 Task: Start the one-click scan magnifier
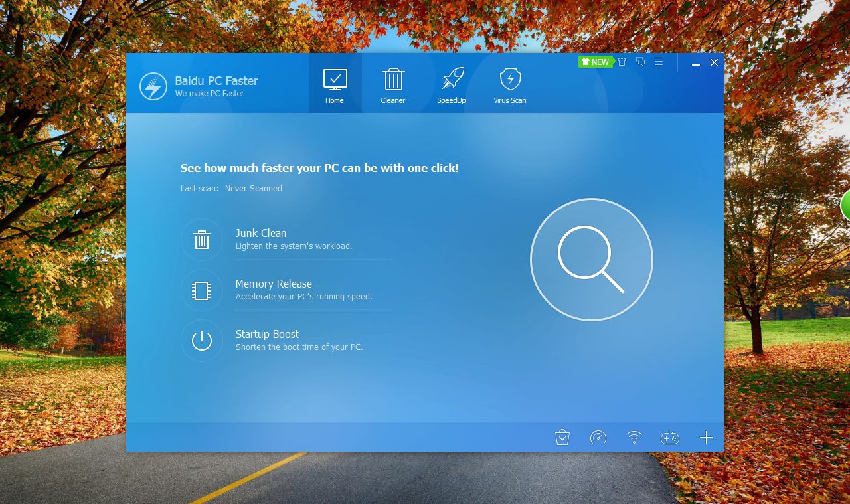(x=591, y=259)
